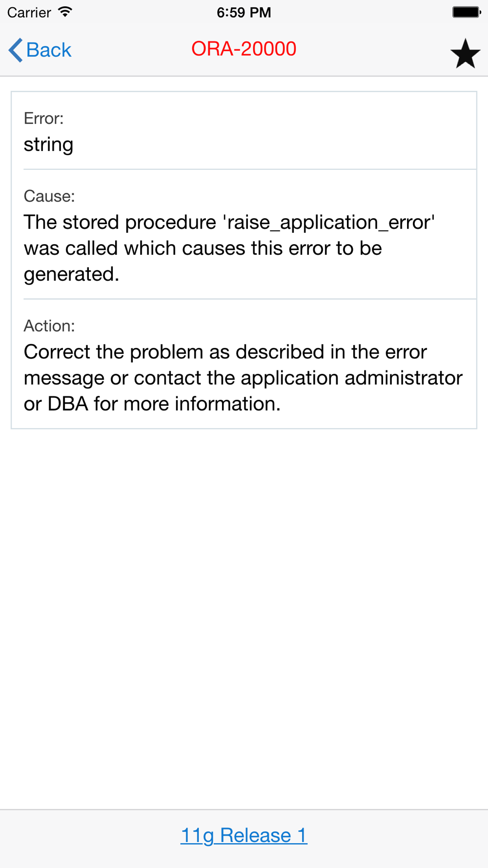
Task: Select the Action: section label
Action: [49, 326]
